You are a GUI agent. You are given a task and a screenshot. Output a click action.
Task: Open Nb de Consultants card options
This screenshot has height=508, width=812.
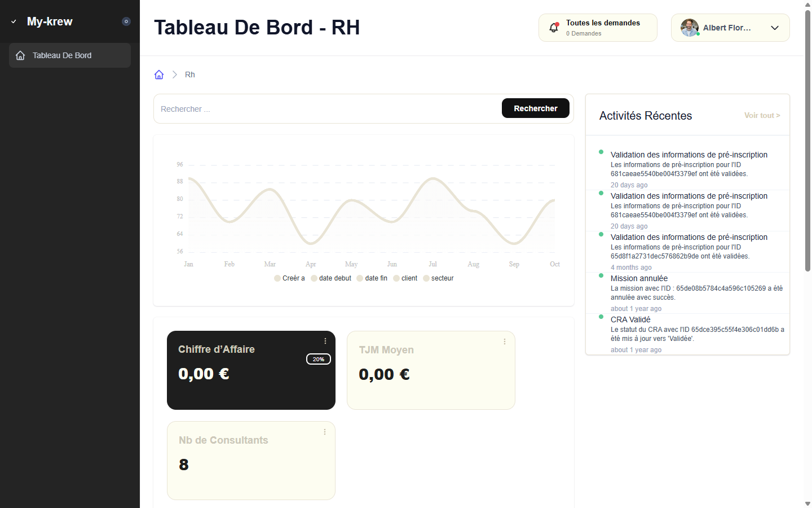pyautogui.click(x=325, y=432)
